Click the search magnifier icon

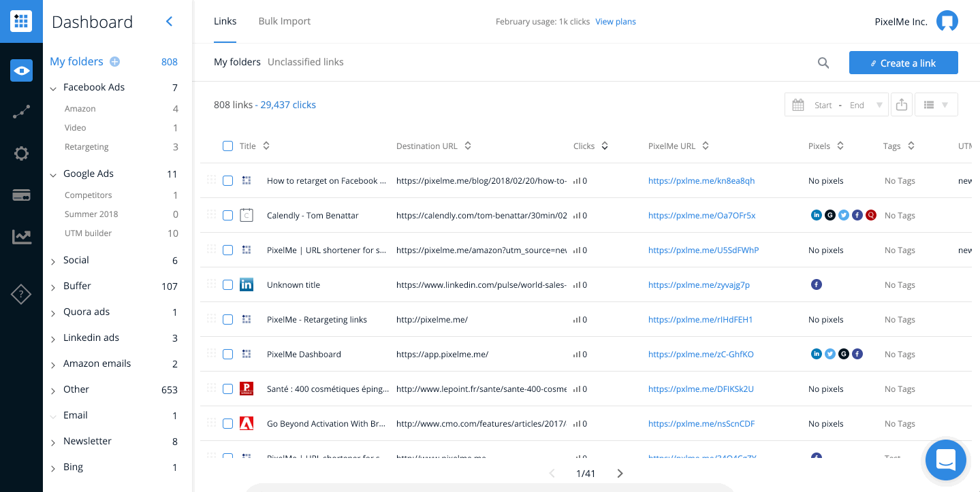(x=823, y=63)
